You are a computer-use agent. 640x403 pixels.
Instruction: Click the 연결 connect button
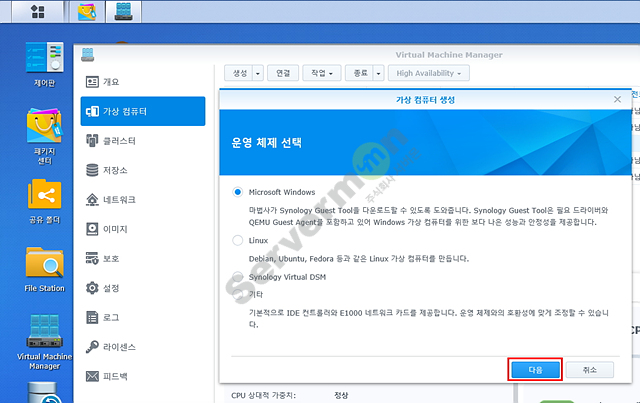click(x=283, y=73)
